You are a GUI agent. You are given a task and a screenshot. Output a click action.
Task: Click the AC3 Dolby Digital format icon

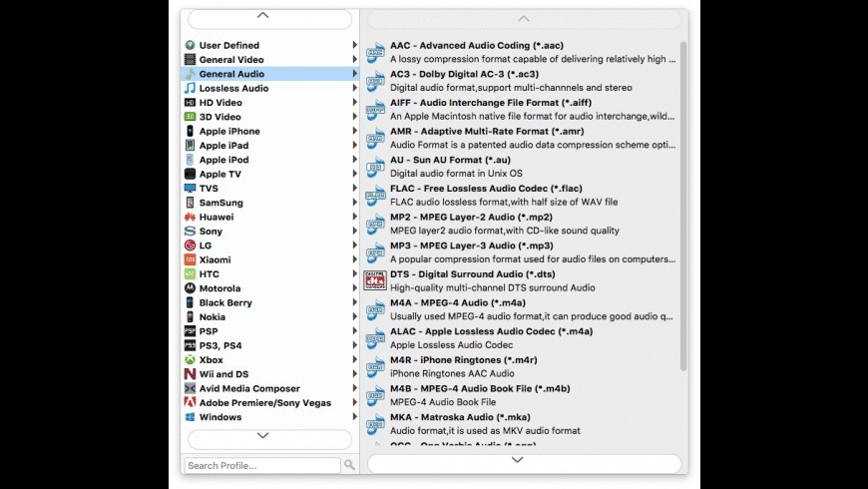375,81
